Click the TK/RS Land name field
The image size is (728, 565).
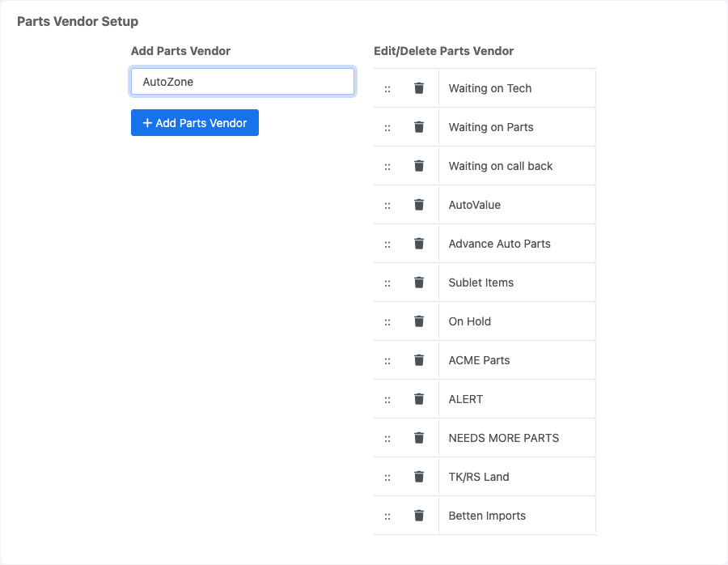point(517,477)
